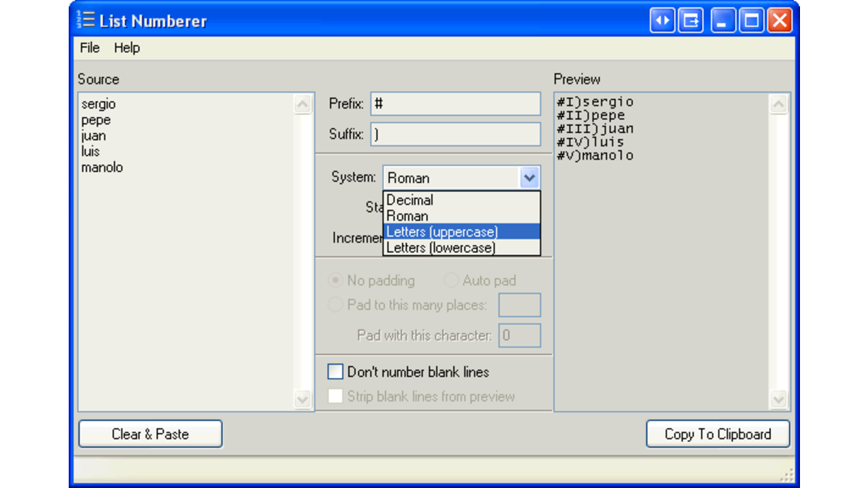The image size is (868, 488).
Task: Click the double-arrow title bar button
Action: (x=661, y=20)
